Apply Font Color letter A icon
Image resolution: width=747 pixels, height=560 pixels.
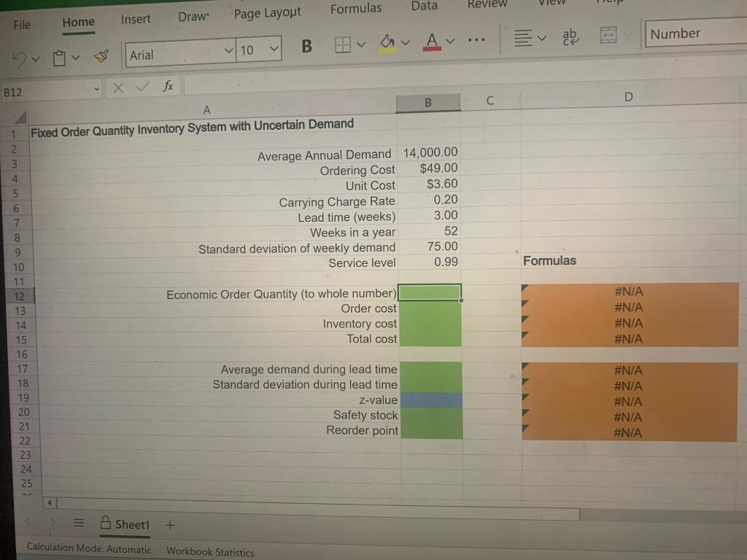tap(432, 42)
